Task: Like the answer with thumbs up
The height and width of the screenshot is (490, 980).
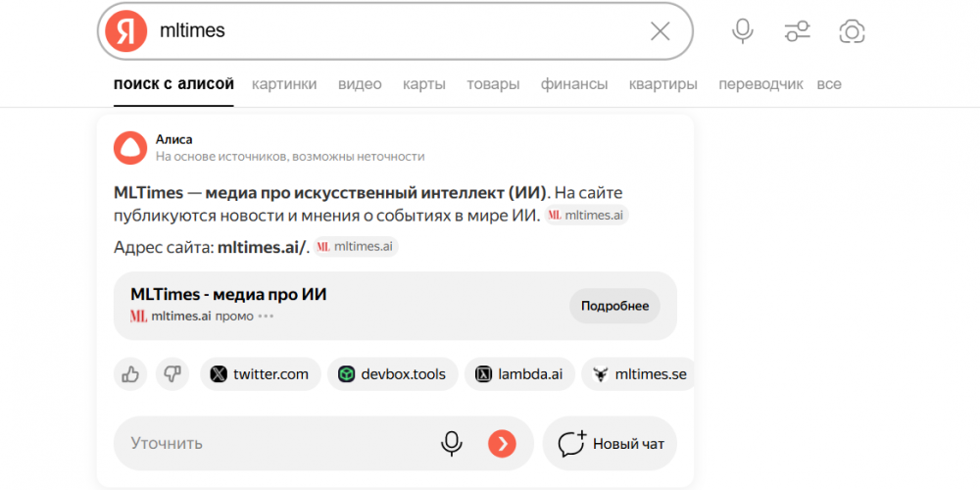Action: 130,374
